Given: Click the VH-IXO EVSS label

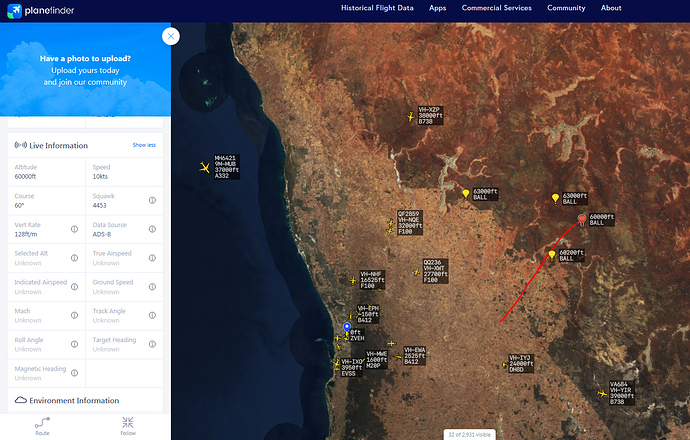Looking at the screenshot, I should pos(352,367).
